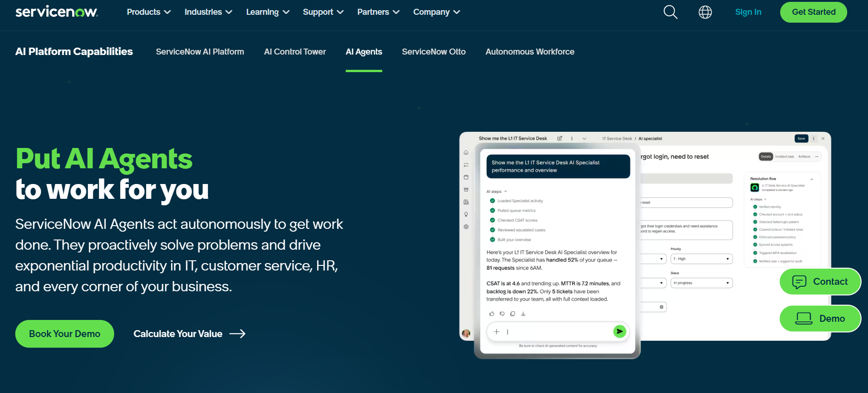Click the L1 IT Desk Service AI Specialist icon
The image size is (868, 393).
tap(754, 187)
